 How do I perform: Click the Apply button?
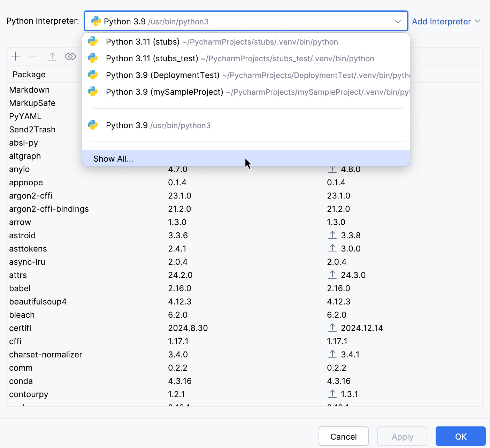[x=402, y=436]
